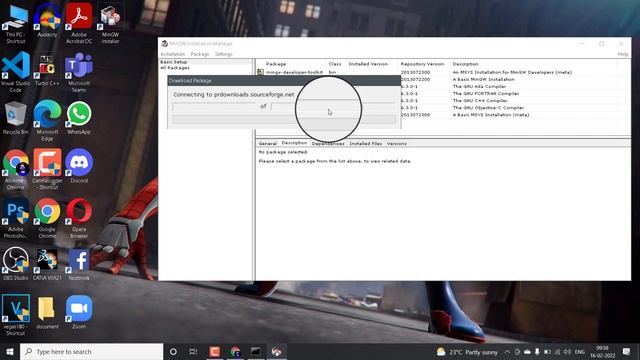Open the taskbar clock showing 16-02-2022
Image resolution: width=640 pixels, height=360 pixels.
[x=602, y=351]
